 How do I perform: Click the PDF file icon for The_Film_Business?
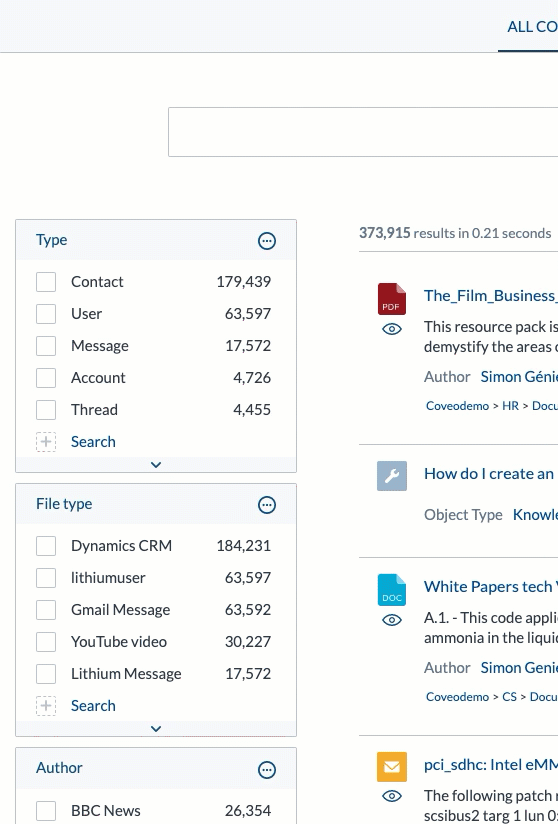pos(392,299)
